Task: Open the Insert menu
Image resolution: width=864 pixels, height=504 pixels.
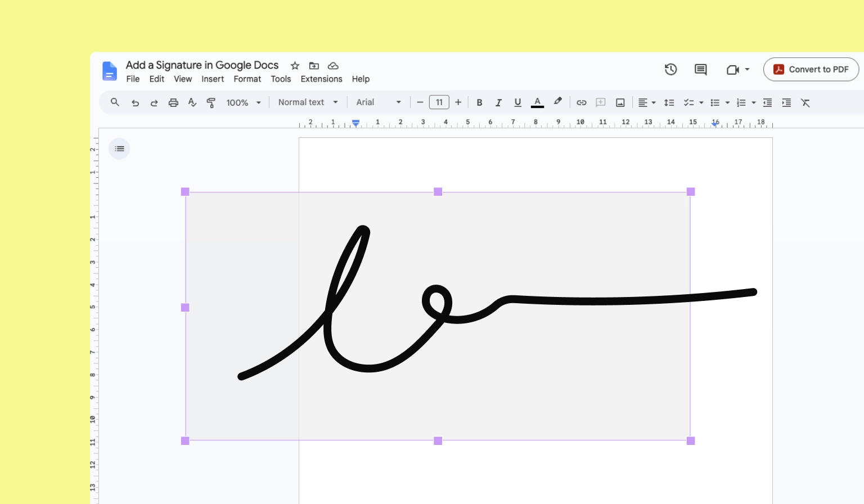Action: pyautogui.click(x=213, y=79)
